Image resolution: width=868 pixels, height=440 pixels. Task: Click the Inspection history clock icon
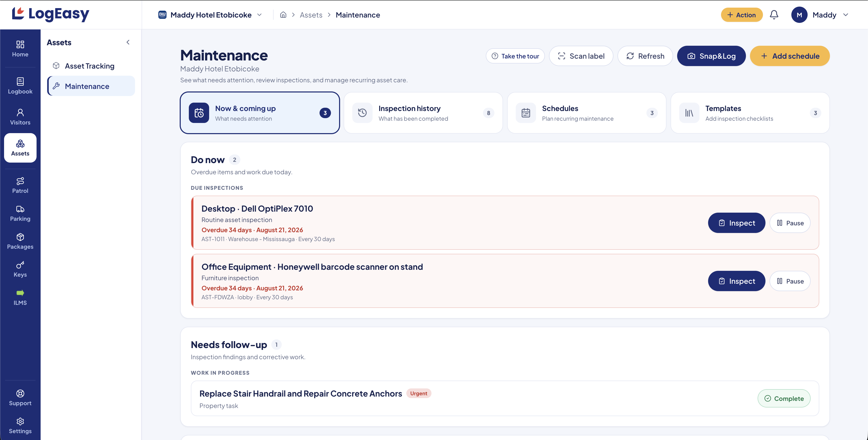[x=362, y=113]
